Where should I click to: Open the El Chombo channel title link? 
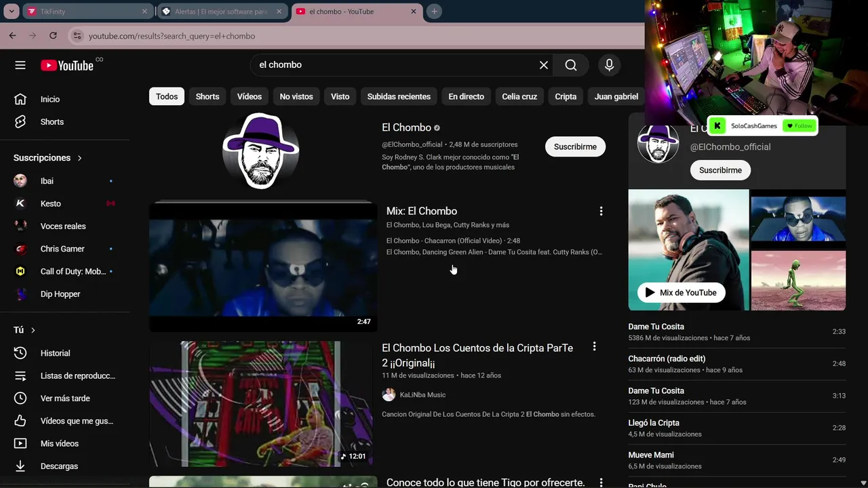(x=406, y=127)
